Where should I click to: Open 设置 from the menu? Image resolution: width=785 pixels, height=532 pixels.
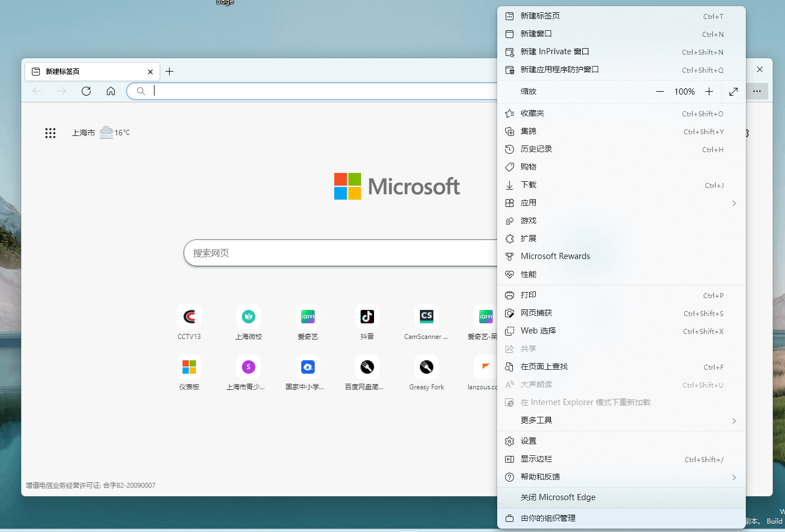tap(622, 441)
